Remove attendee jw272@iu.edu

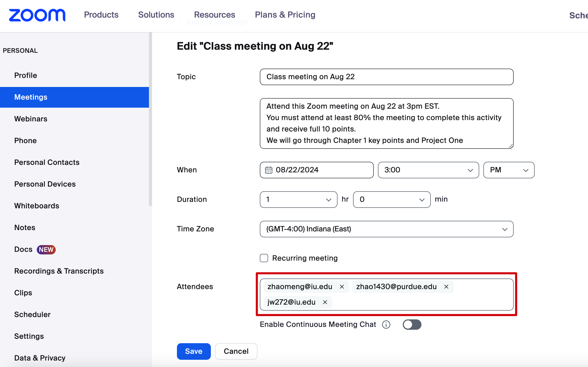[x=325, y=302]
